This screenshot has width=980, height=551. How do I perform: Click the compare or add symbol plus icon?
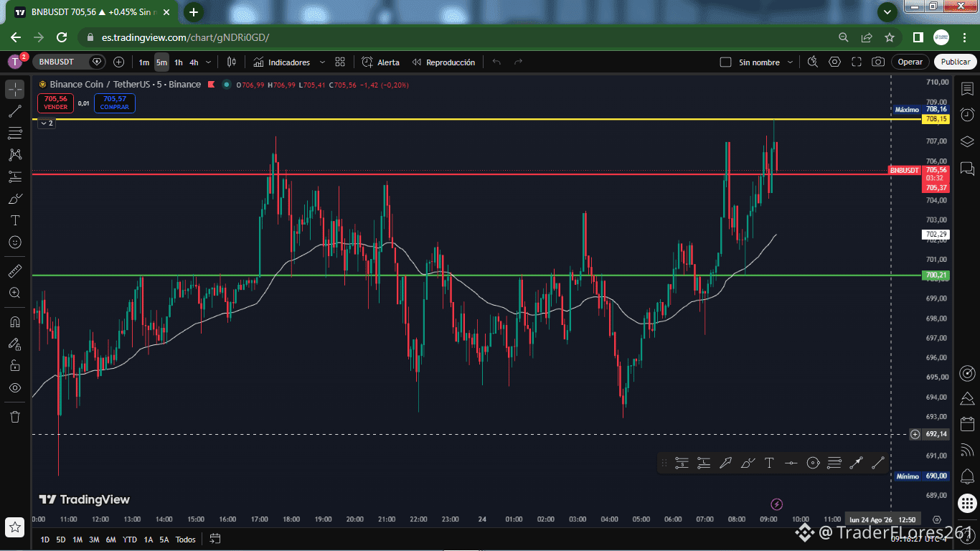click(x=119, y=62)
